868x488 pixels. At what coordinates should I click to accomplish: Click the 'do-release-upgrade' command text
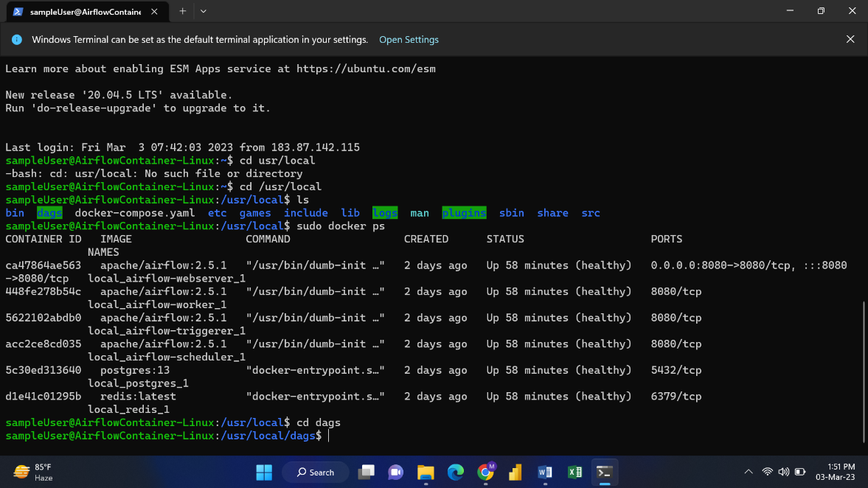(94, 108)
